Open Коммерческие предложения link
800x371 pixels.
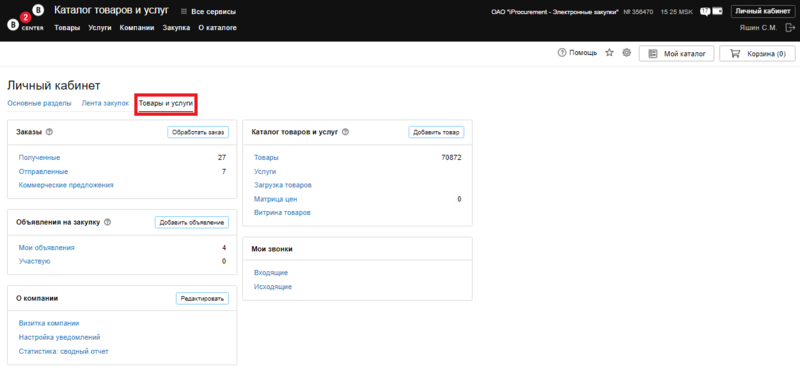[66, 185]
